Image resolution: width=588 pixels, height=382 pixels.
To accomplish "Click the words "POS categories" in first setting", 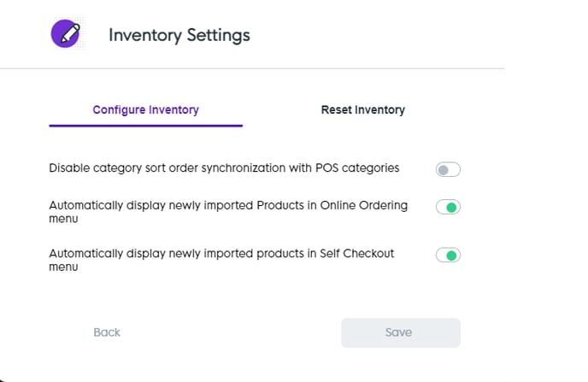I will [x=360, y=168].
